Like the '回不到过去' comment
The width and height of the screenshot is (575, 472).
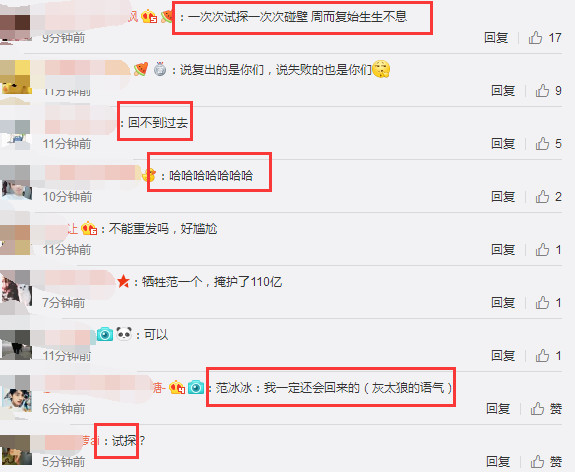[542, 143]
